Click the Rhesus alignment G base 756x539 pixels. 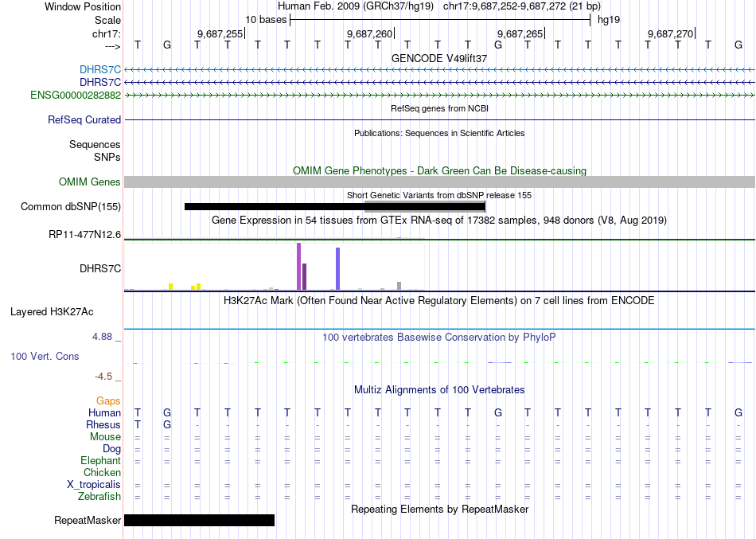tap(167, 424)
